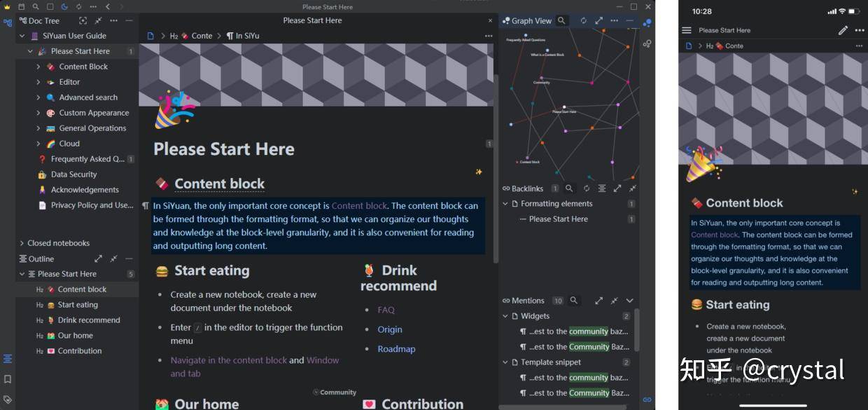The height and width of the screenshot is (410, 868).
Task: Collapse Widgets mentions group
Action: tap(505, 316)
